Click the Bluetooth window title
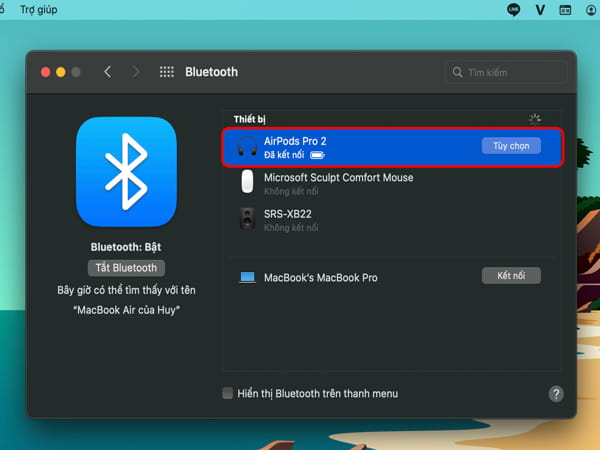600x450 pixels. [x=211, y=72]
